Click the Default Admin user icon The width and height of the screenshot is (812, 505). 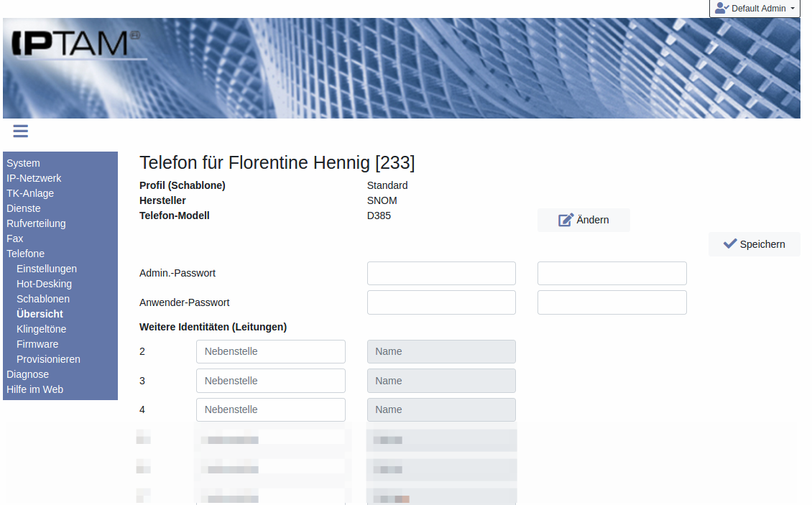pos(721,9)
